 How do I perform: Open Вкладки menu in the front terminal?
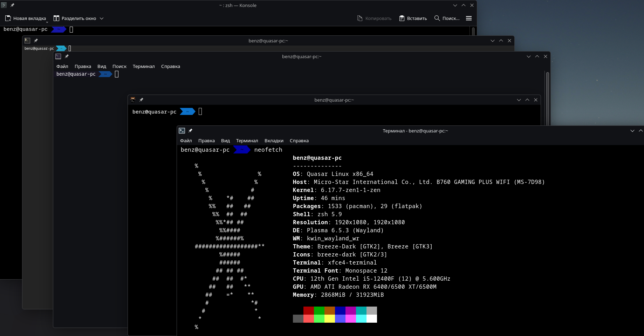274,140
